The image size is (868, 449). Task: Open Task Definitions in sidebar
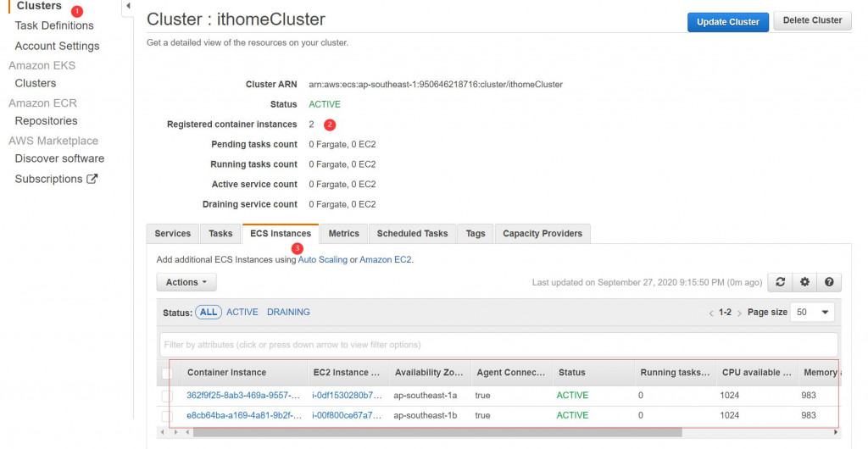(54, 25)
